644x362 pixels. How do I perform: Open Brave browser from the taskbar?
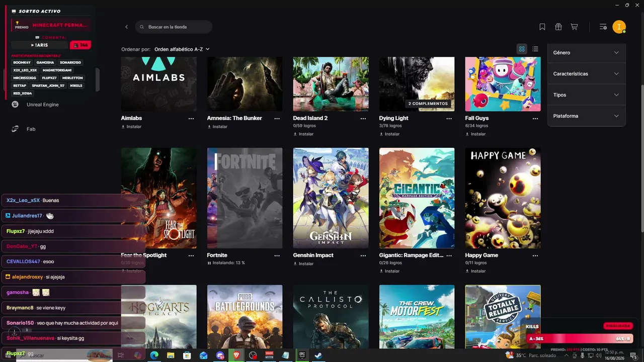(x=236, y=355)
